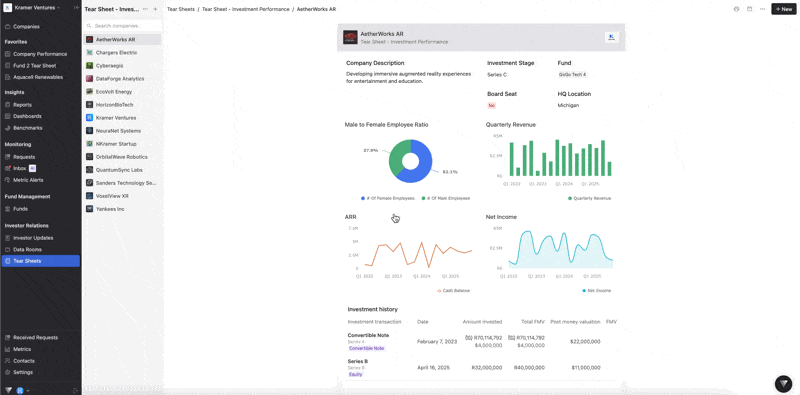Select NeuraNet Systems in company list
This screenshot has width=800, height=395.
(x=122, y=131)
